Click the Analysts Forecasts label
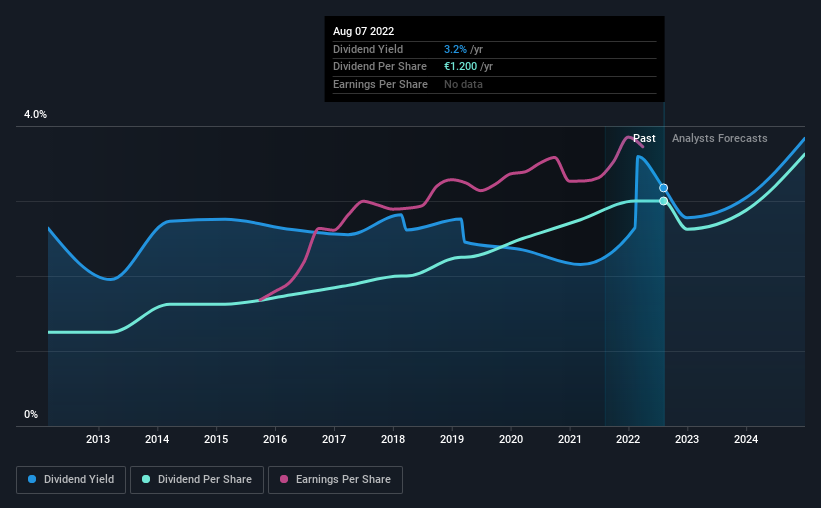The image size is (821, 508). 719,138
